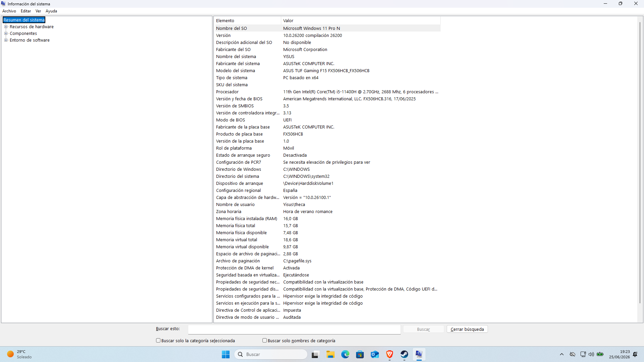Open the notifications bell icon
The width and height of the screenshot is (644, 362).
click(635, 354)
